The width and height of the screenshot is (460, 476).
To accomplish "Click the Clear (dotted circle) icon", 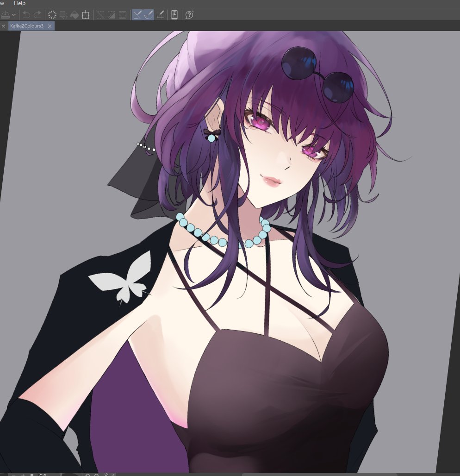I will (x=52, y=14).
